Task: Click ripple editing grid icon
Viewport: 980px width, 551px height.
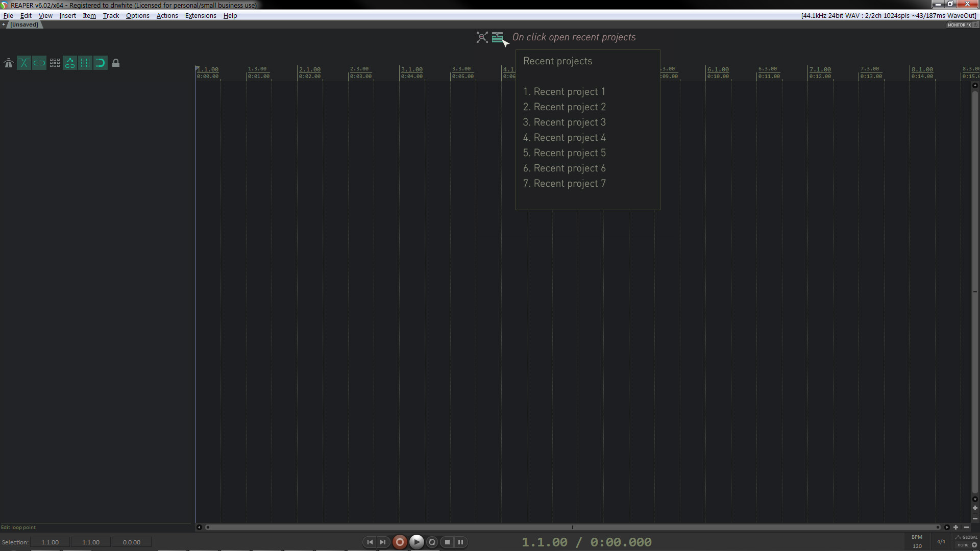Action: 55,63
